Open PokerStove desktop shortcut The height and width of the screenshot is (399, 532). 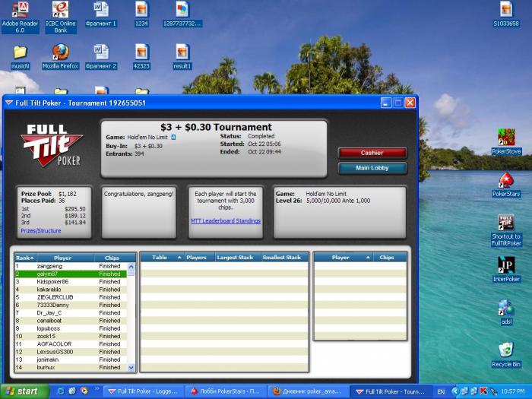click(x=506, y=142)
